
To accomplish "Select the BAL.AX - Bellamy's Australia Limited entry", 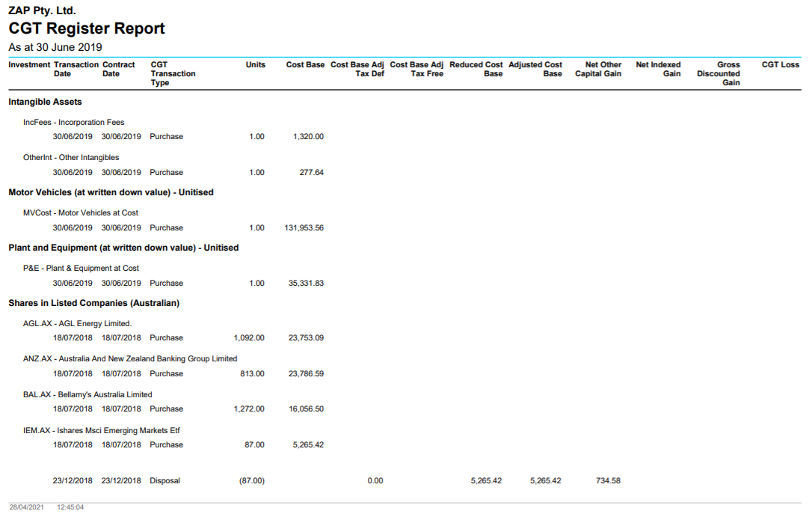I will [87, 394].
